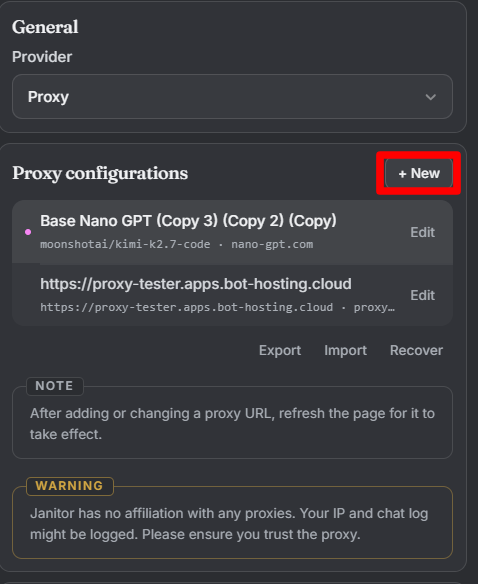478x584 pixels.
Task: Click the NOTE badge label
Action: pyautogui.click(x=55, y=386)
